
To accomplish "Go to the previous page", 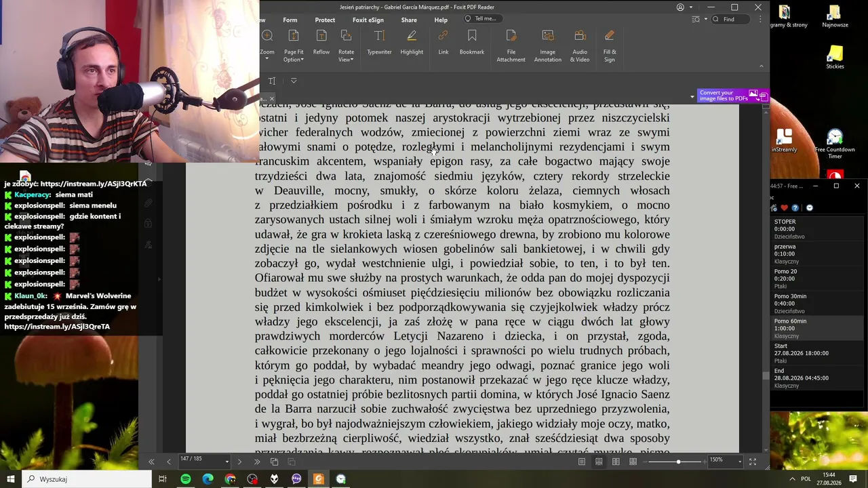I will (x=169, y=462).
